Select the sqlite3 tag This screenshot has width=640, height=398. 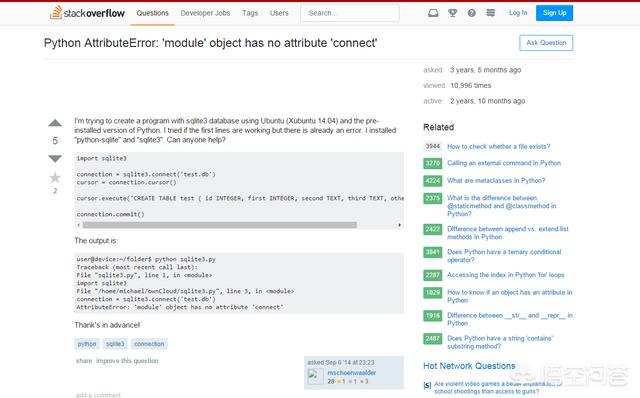[x=115, y=344]
